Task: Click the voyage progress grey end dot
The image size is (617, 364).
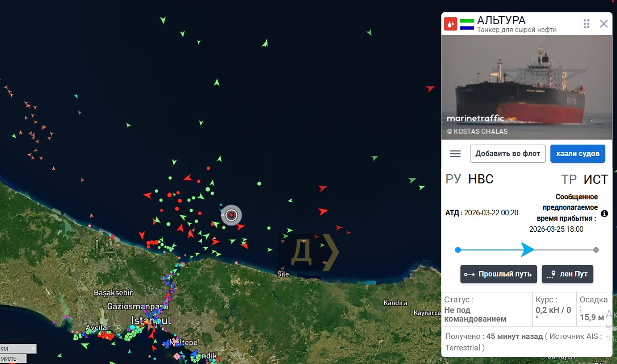Action: [596, 250]
